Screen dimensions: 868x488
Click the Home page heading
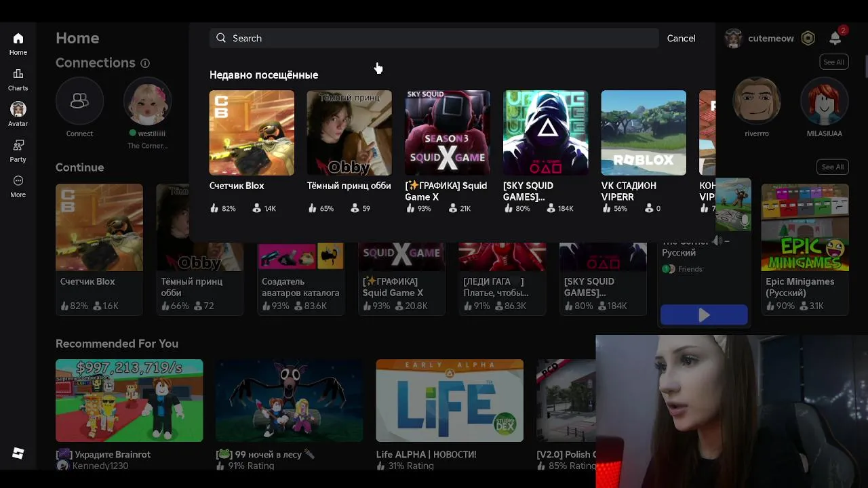click(77, 38)
